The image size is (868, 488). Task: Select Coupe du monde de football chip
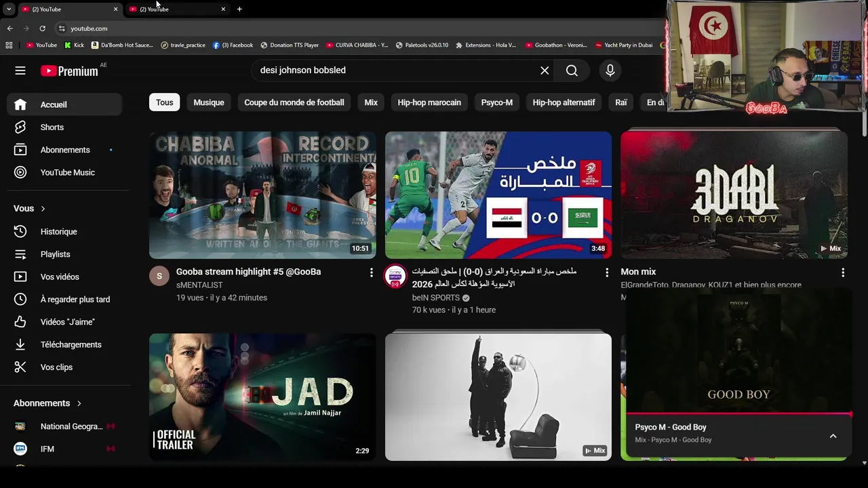[x=294, y=102]
